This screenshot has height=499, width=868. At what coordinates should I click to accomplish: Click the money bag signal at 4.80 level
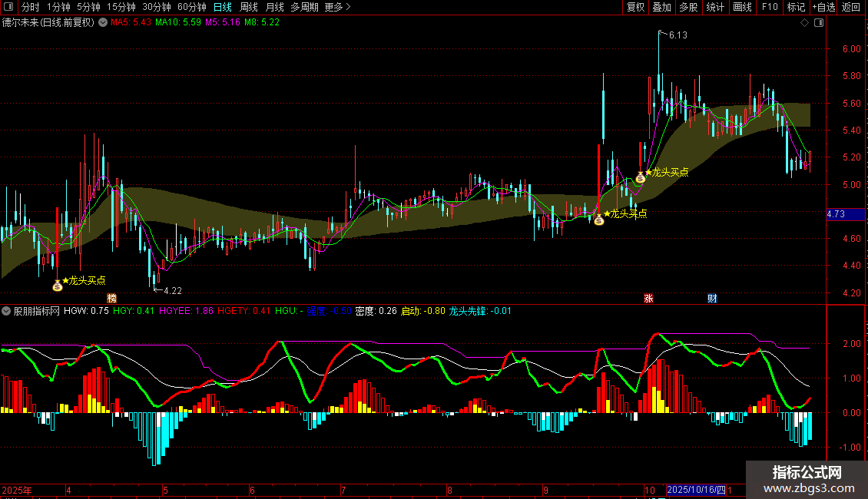tap(599, 220)
